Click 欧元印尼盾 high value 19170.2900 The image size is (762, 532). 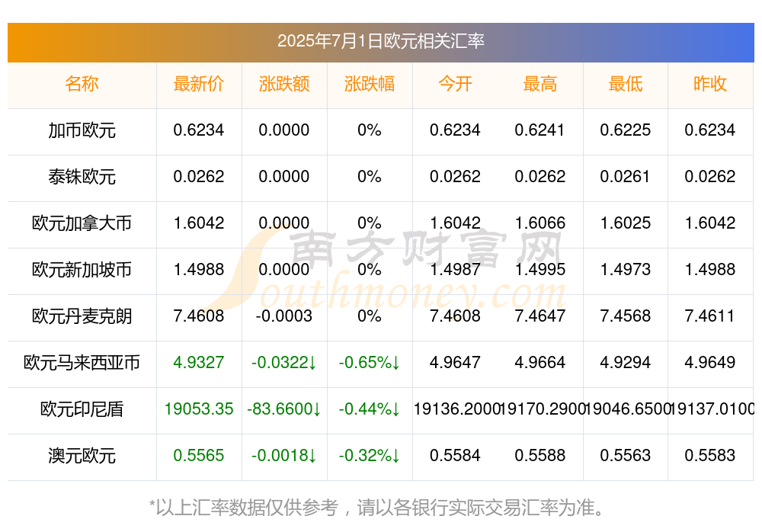[x=541, y=409]
